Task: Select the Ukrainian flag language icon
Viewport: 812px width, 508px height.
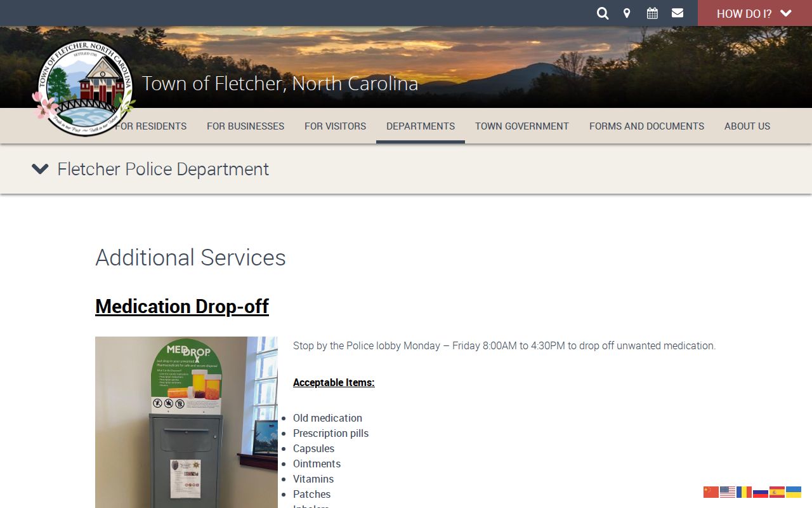Action: [794, 492]
